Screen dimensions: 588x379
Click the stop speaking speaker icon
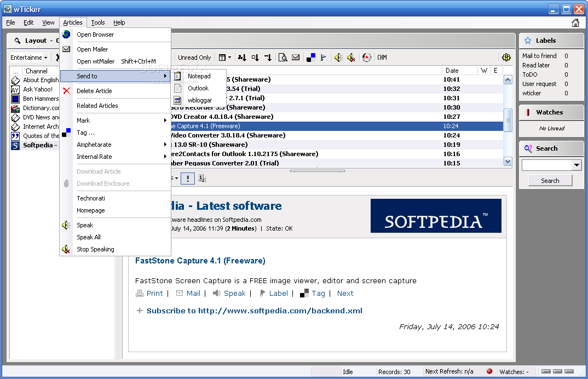[350, 58]
